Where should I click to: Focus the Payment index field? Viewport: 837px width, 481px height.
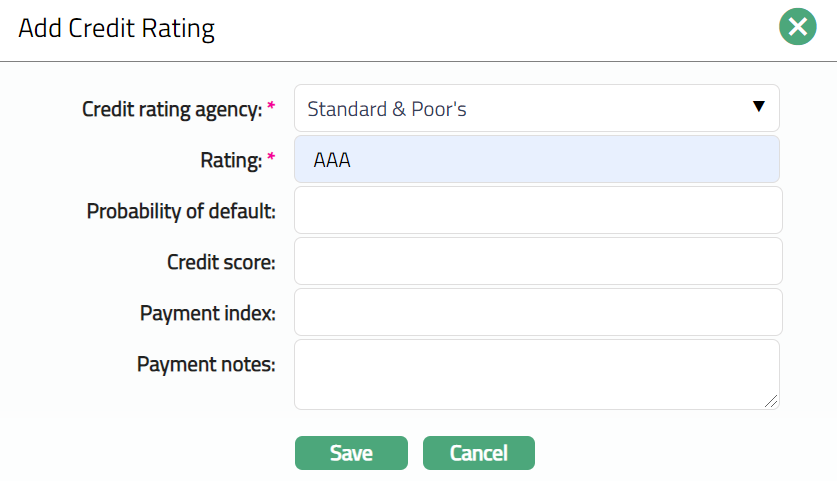click(536, 313)
